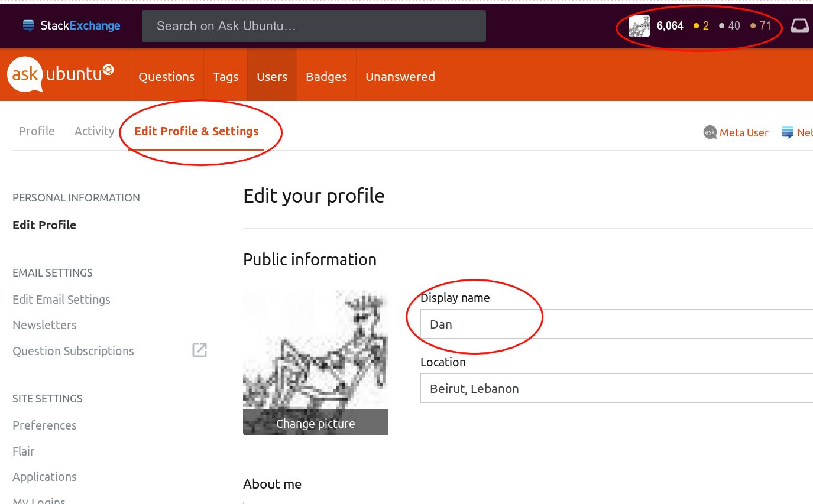Switch to the Activity tab
Image resolution: width=813 pixels, height=504 pixels.
pyautogui.click(x=95, y=131)
